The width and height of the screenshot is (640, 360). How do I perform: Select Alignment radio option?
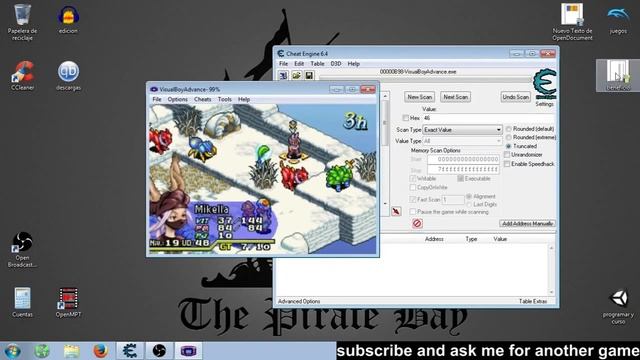pyautogui.click(x=469, y=196)
